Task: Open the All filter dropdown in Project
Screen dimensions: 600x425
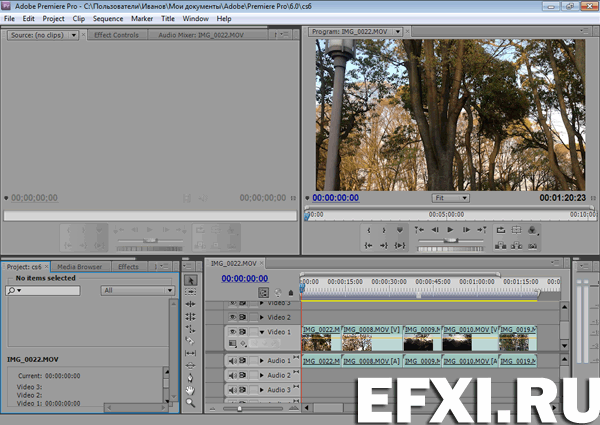Action: coord(138,290)
